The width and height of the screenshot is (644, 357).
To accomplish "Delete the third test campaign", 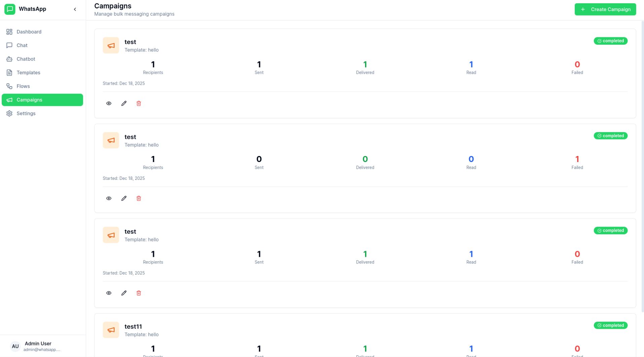I will click(x=139, y=293).
